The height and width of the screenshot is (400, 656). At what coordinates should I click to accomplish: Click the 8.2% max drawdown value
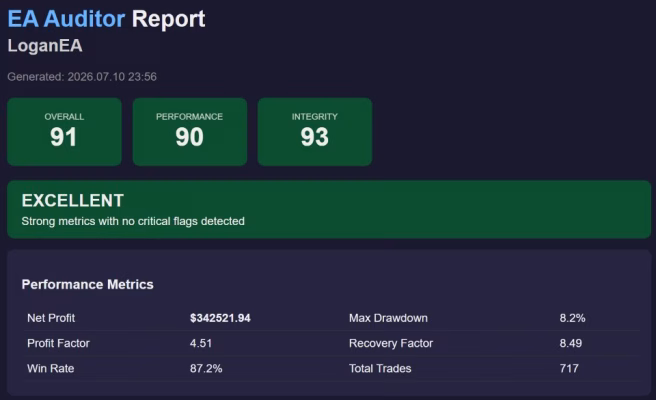coord(572,318)
